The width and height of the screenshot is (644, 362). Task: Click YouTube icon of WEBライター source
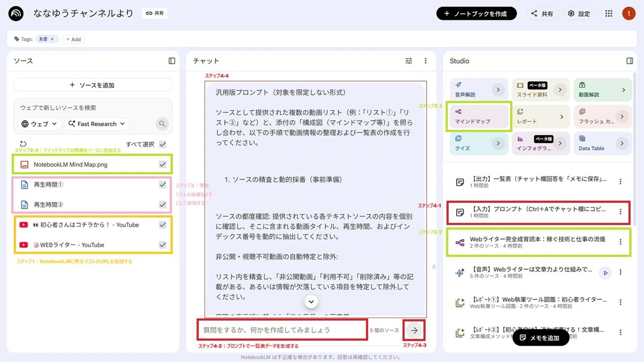[24, 245]
